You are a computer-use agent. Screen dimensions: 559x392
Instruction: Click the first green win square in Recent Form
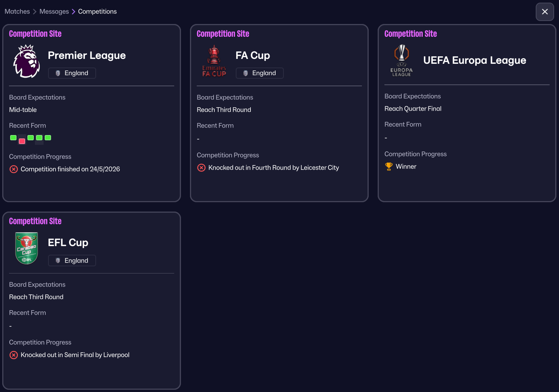(x=14, y=138)
